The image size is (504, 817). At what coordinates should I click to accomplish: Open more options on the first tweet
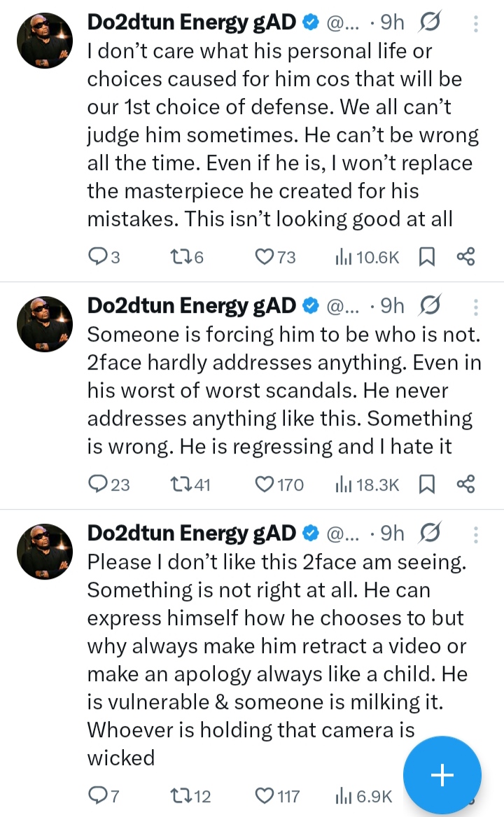click(476, 25)
